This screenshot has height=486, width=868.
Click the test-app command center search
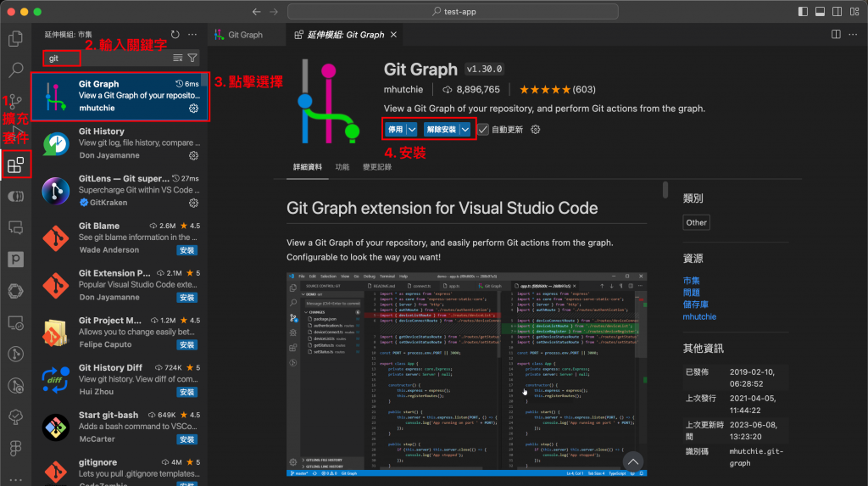[x=453, y=12]
